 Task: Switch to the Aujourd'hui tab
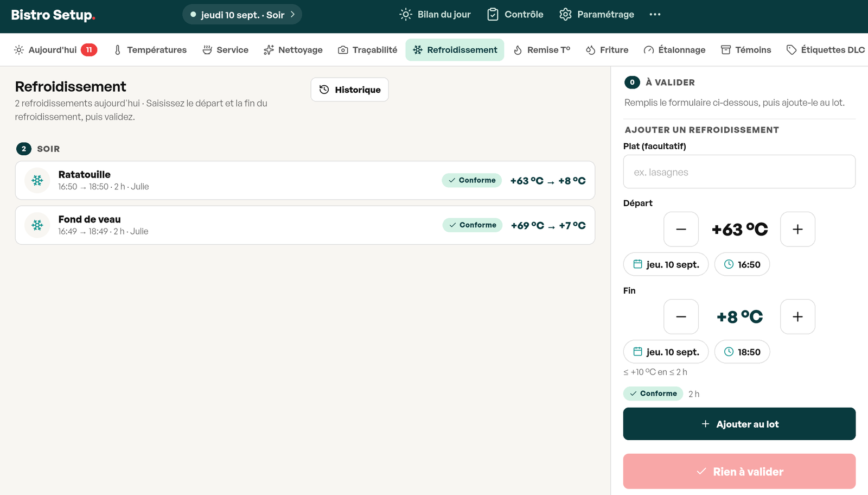(55, 50)
